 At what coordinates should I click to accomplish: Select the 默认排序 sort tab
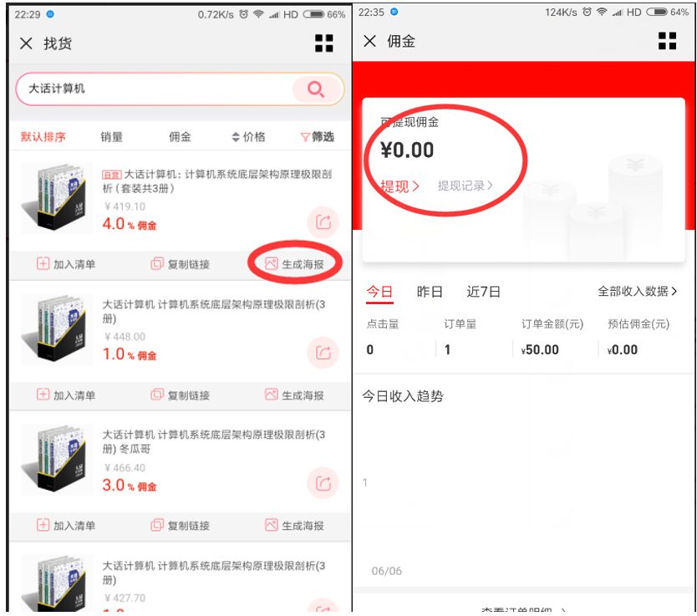[x=43, y=136]
